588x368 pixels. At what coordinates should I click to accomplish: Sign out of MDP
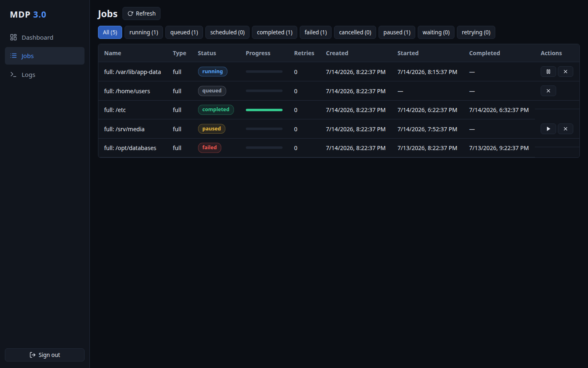point(45,355)
